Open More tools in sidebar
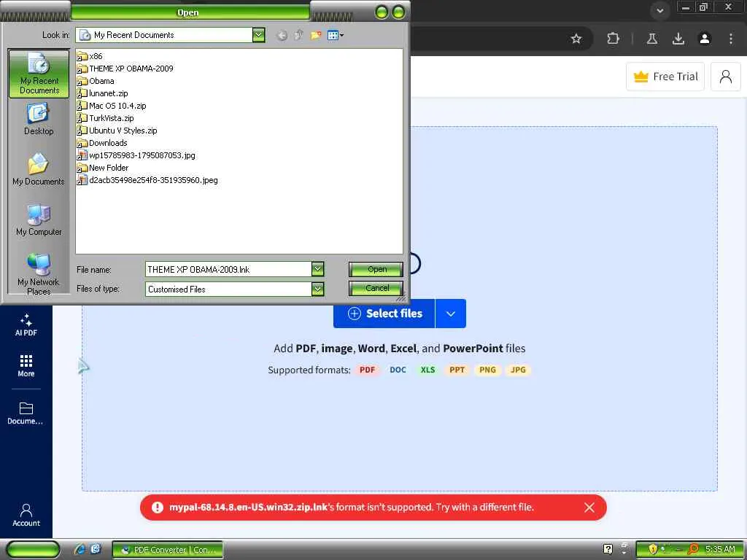 point(26,366)
